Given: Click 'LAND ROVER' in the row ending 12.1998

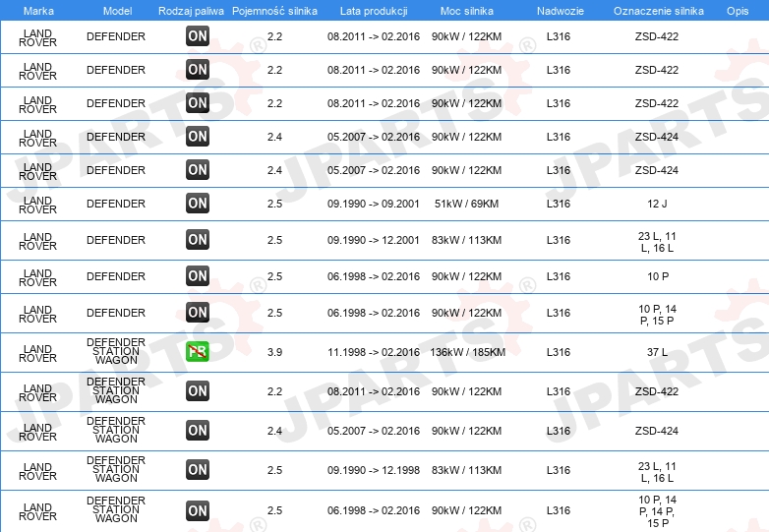Looking at the screenshot, I should (37, 472).
